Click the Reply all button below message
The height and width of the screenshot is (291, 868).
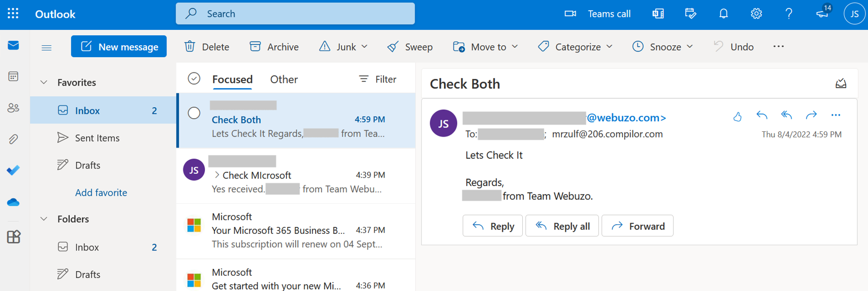[x=562, y=226]
